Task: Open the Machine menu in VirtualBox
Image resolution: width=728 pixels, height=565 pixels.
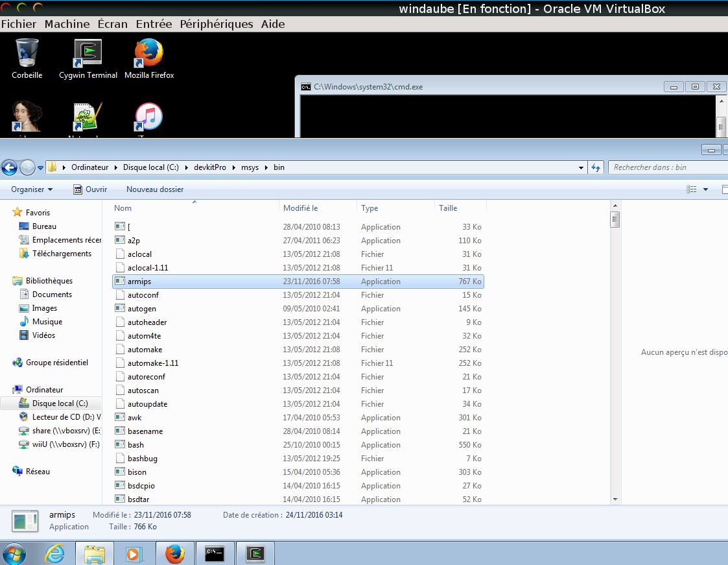Action: (67, 24)
